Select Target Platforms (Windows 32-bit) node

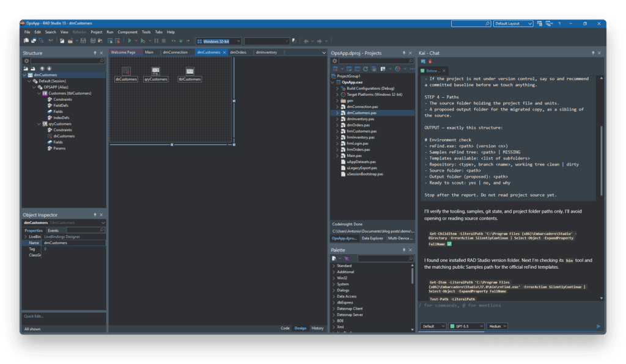click(x=375, y=95)
